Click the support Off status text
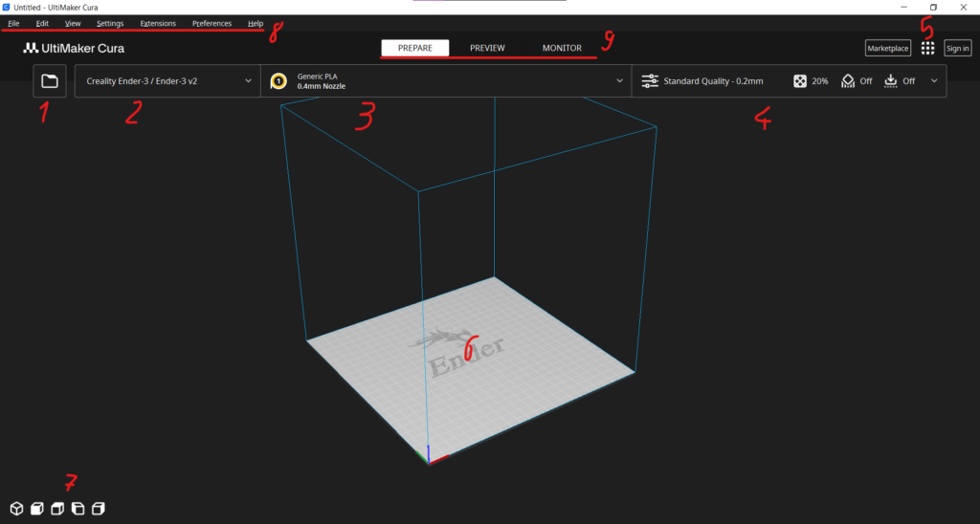980x524 pixels. tap(865, 81)
